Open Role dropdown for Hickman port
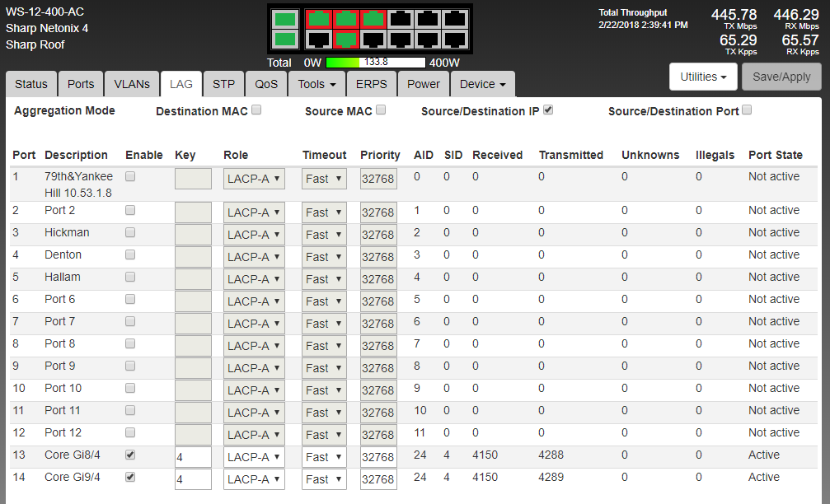Viewport: 830px width, 504px height. [x=254, y=235]
